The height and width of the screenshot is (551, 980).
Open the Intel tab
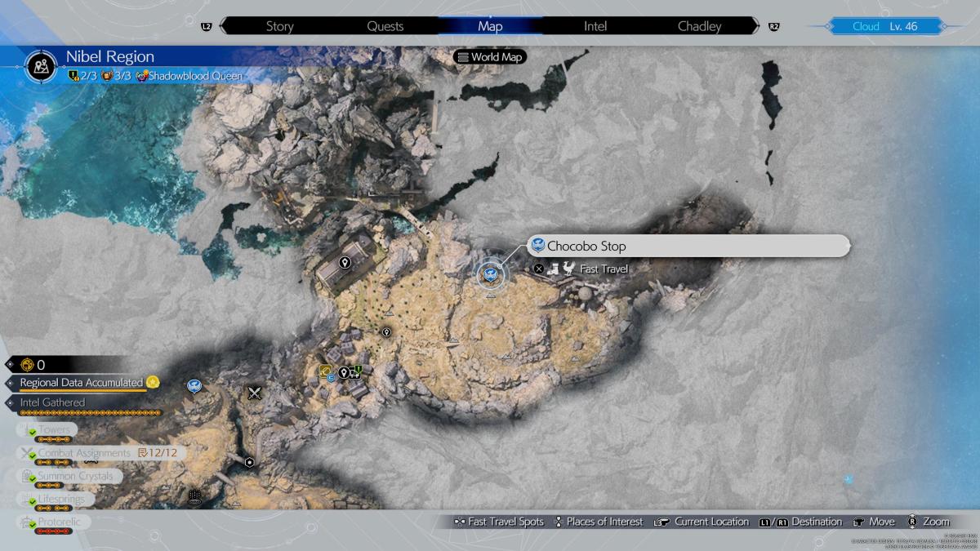[595, 26]
